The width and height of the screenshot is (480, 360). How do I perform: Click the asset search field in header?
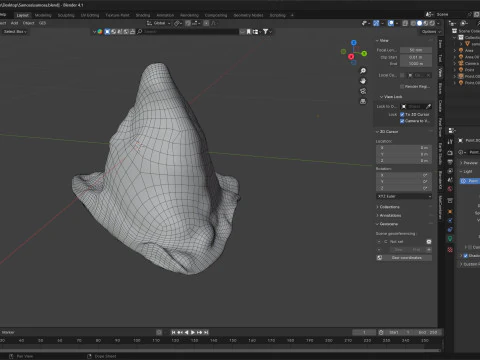click(188, 32)
